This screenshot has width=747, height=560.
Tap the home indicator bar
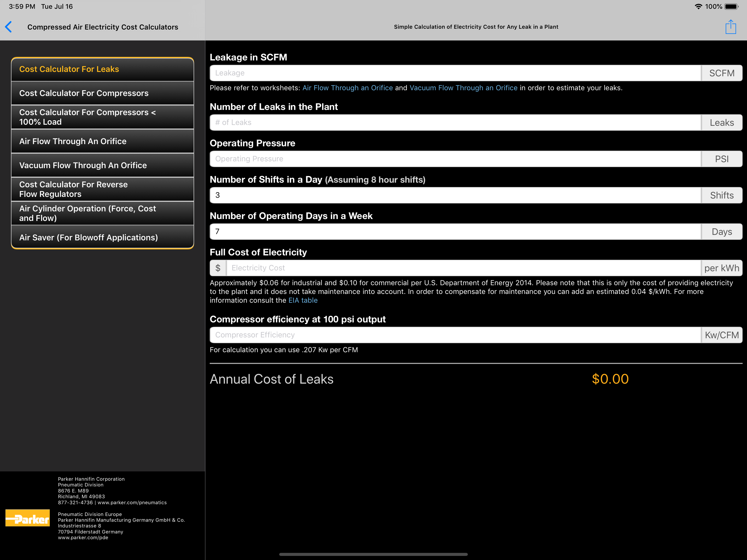pos(373,554)
